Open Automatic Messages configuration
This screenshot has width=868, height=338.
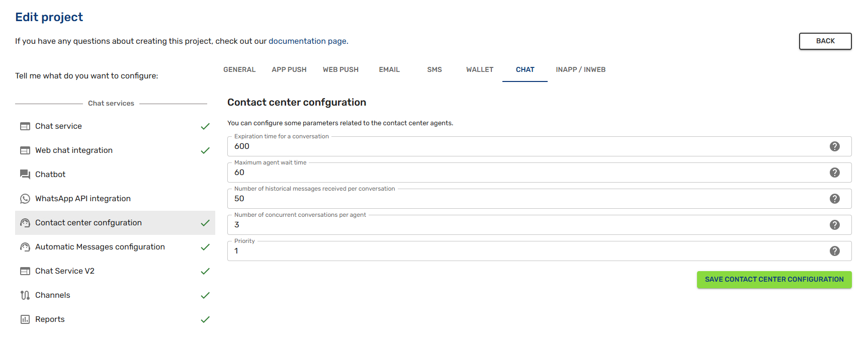click(x=115, y=247)
